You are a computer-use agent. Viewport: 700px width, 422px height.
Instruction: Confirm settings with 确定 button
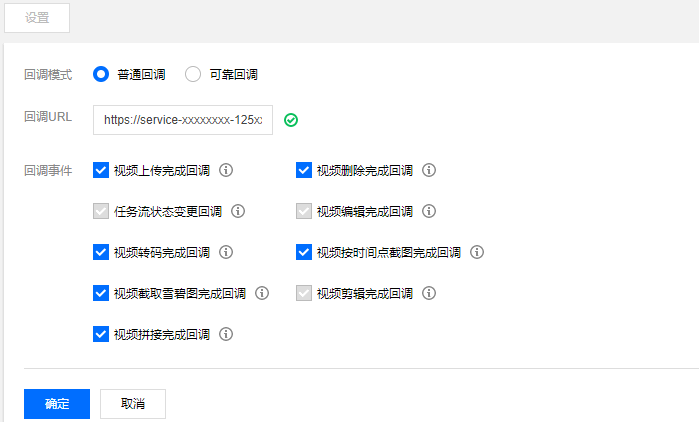click(x=57, y=404)
